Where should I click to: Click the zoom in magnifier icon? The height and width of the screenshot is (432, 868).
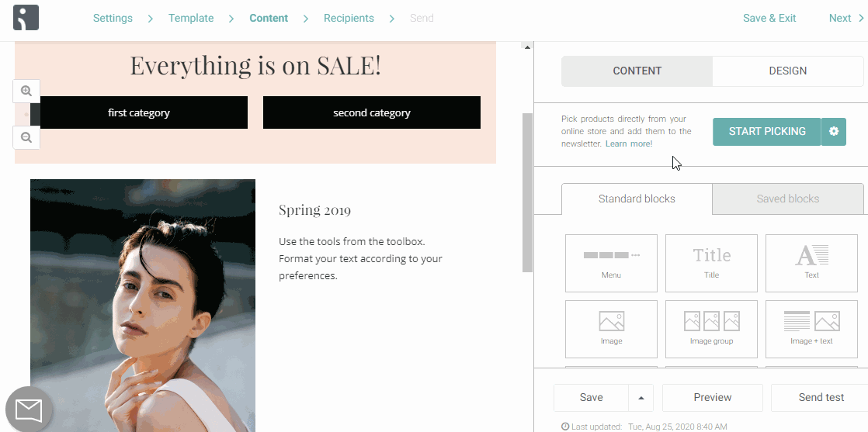26,92
